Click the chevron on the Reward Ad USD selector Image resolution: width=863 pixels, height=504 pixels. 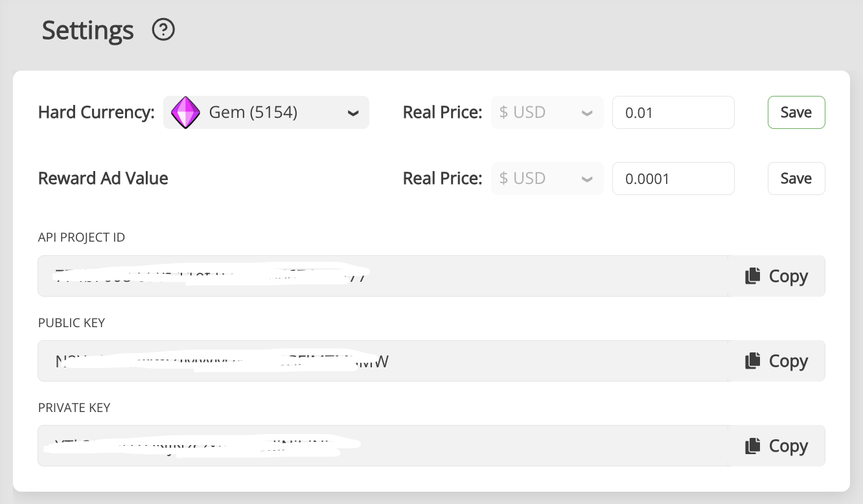[587, 178]
